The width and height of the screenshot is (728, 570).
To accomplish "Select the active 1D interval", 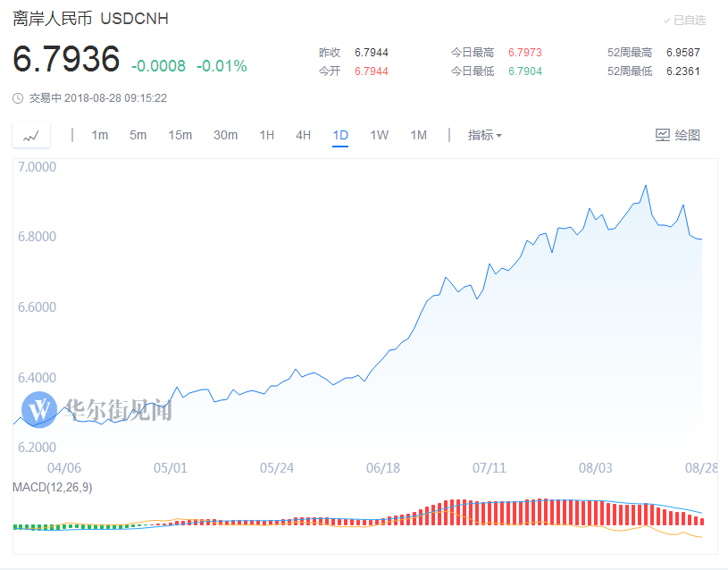I will pyautogui.click(x=340, y=135).
